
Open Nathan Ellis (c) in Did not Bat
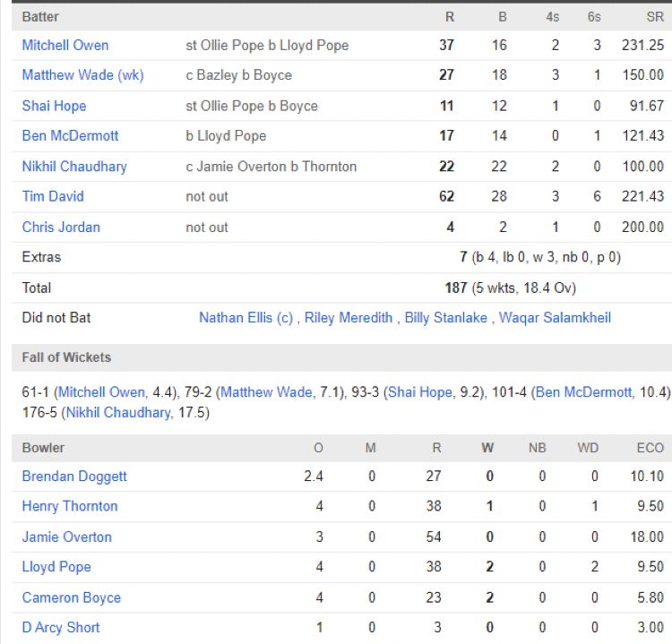point(247,317)
